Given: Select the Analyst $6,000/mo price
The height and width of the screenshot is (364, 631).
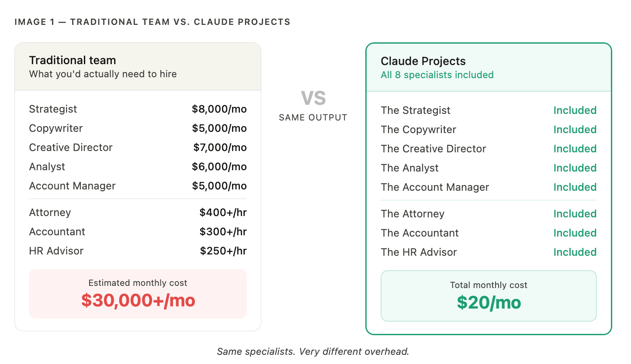Looking at the screenshot, I should pyautogui.click(x=219, y=167).
